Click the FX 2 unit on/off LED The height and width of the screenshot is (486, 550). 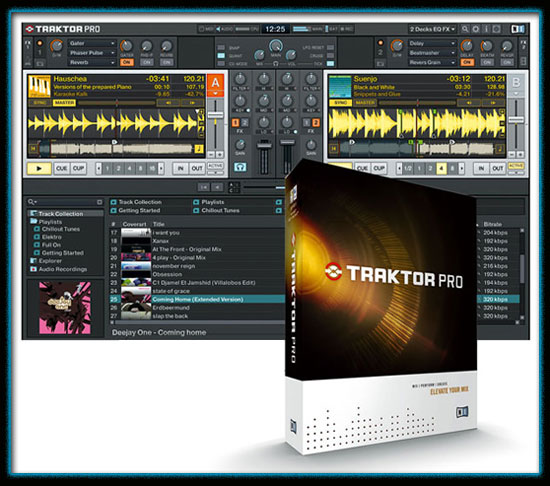(380, 43)
